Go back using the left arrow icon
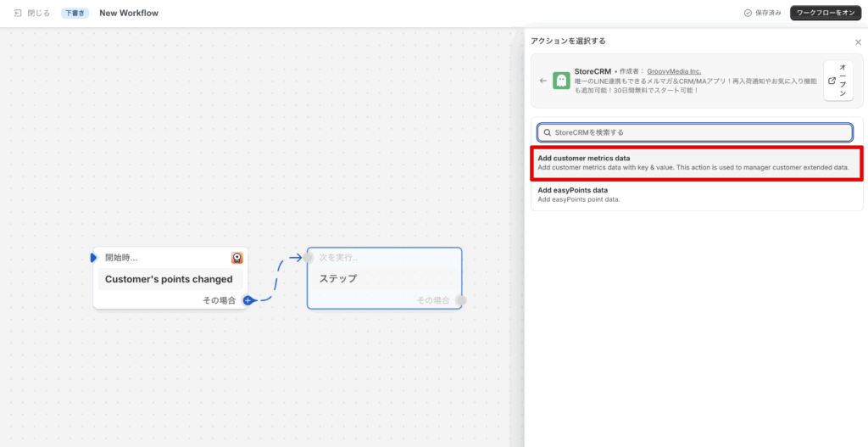This screenshot has width=868, height=447. pos(543,81)
